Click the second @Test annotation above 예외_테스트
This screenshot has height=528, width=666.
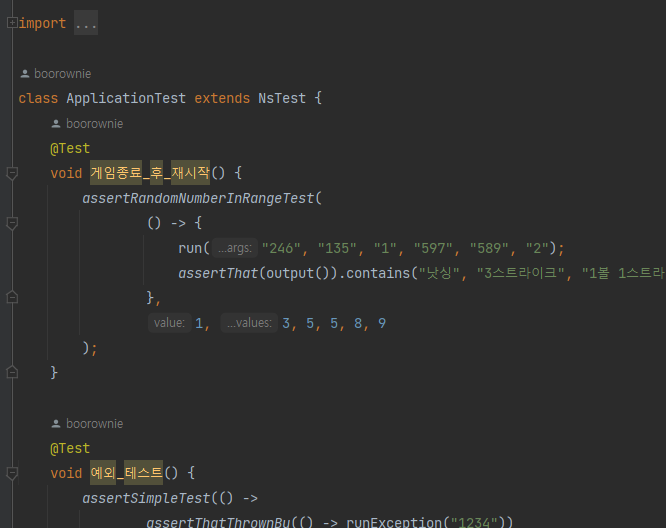click(x=70, y=449)
